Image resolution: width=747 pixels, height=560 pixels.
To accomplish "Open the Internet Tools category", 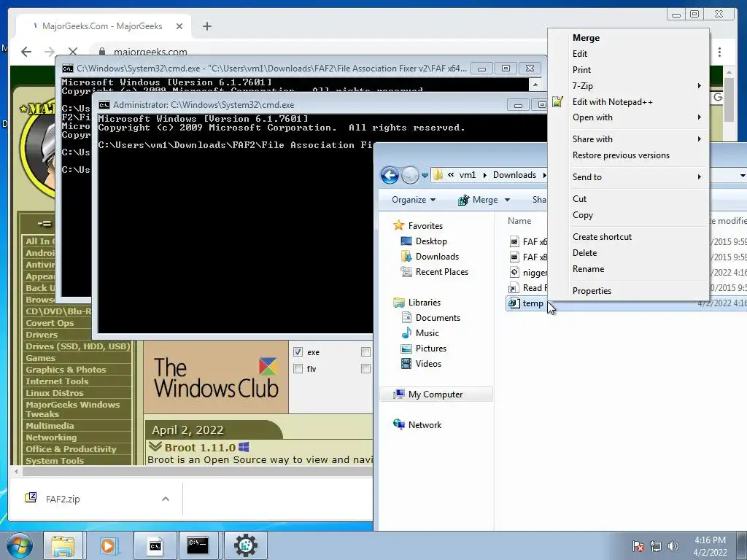I will 57,381.
